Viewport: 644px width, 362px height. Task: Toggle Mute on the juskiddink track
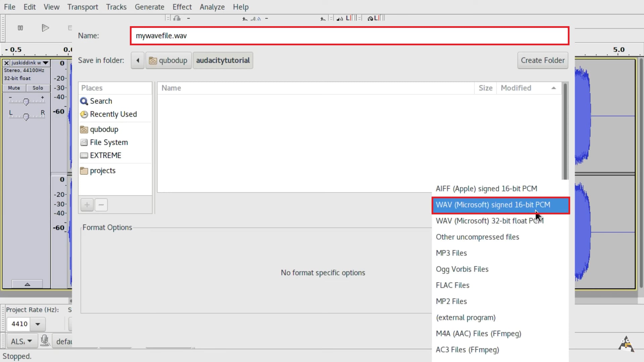(14, 88)
